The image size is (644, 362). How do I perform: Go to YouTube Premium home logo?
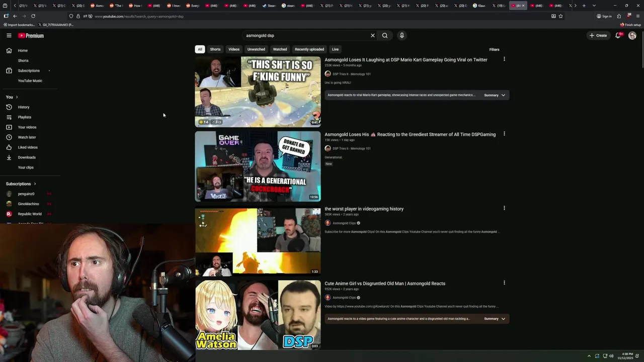(x=31, y=36)
